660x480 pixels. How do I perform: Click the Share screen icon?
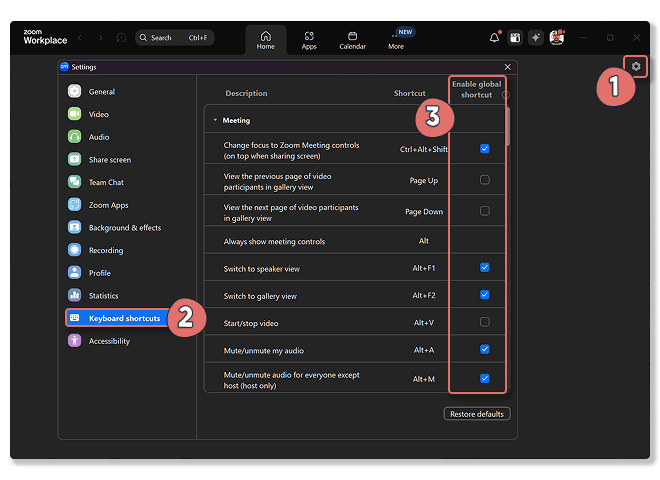pyautogui.click(x=75, y=159)
